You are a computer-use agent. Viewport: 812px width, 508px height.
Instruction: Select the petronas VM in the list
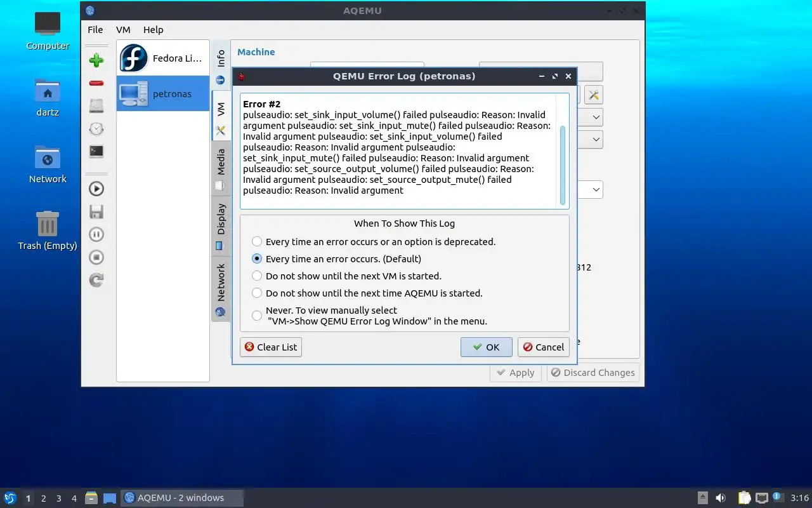pyautogui.click(x=163, y=93)
